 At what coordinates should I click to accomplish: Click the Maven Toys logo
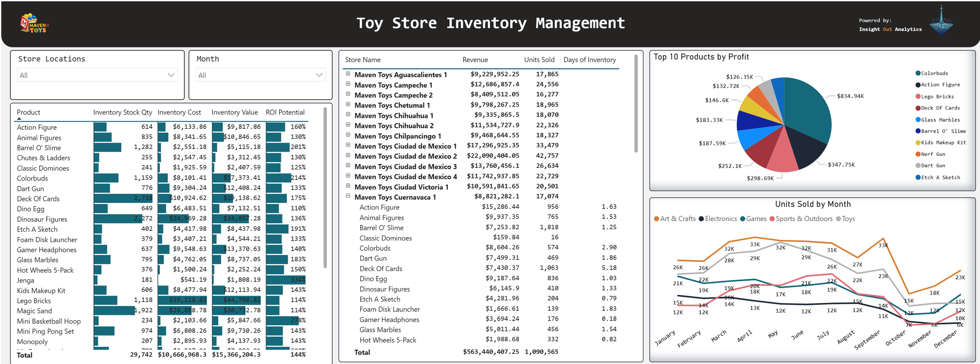click(x=34, y=24)
